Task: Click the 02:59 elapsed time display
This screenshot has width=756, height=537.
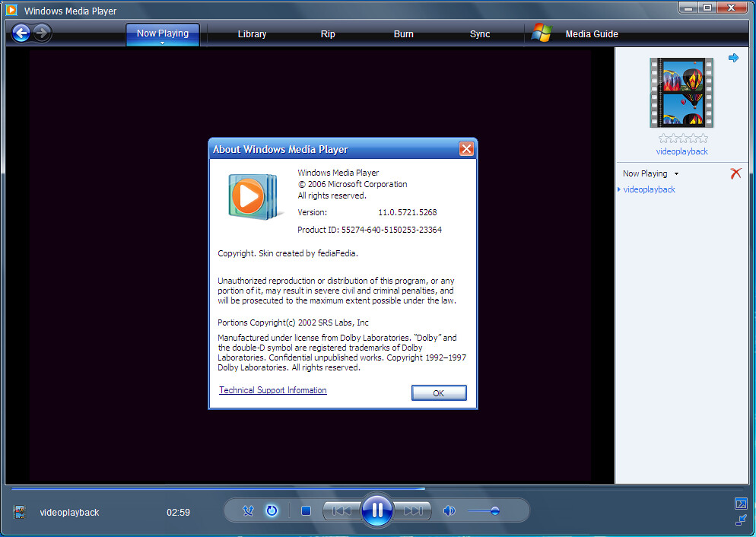Action: click(x=179, y=513)
